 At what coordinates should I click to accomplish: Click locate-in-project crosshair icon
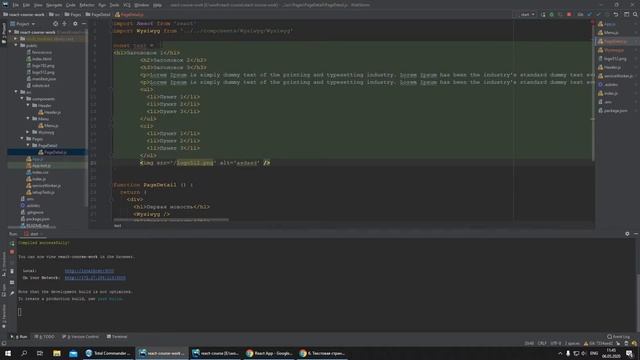56,24
